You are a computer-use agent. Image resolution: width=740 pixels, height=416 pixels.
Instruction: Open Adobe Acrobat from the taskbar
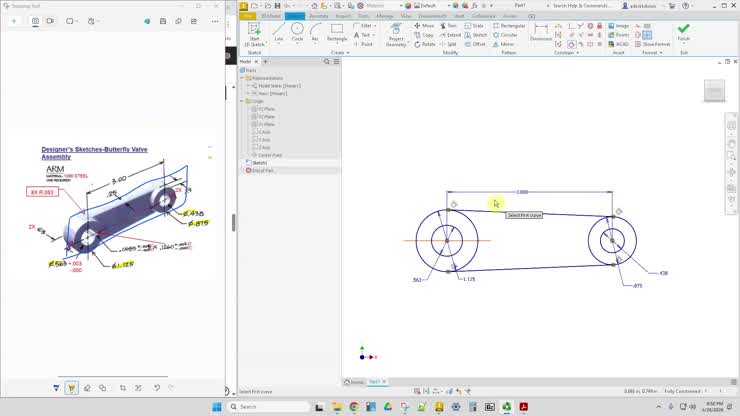point(523,407)
